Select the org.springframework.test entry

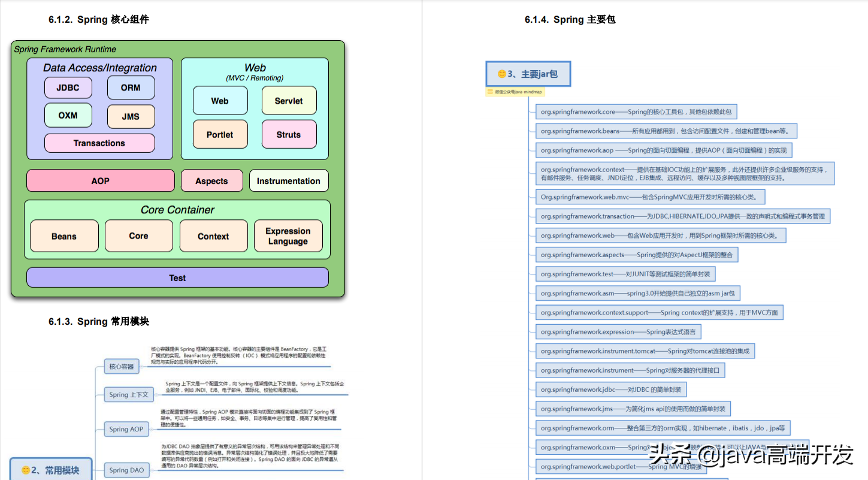point(625,274)
